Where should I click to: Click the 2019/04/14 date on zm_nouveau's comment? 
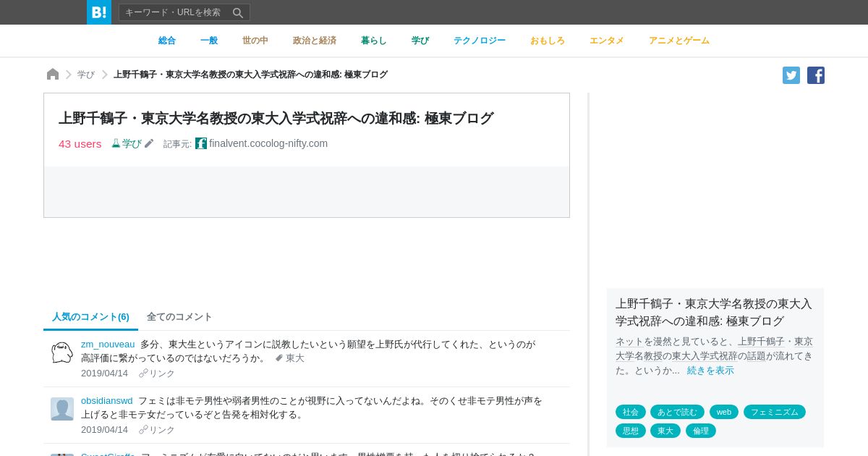pyautogui.click(x=104, y=373)
